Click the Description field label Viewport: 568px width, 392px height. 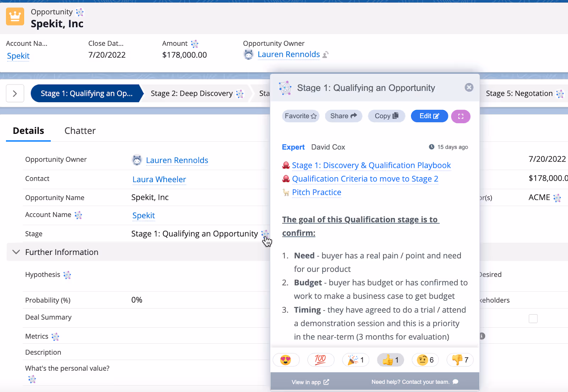pos(43,352)
